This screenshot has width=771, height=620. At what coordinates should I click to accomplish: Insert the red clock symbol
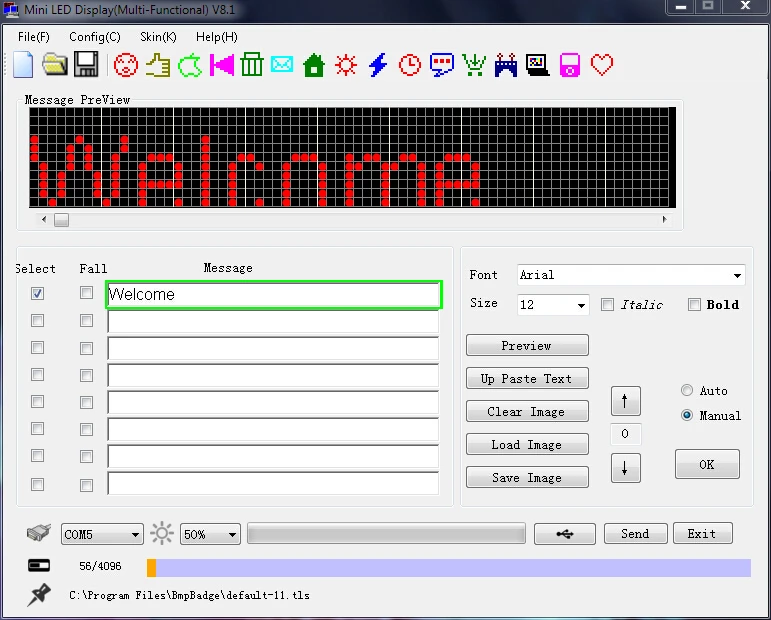pos(410,65)
